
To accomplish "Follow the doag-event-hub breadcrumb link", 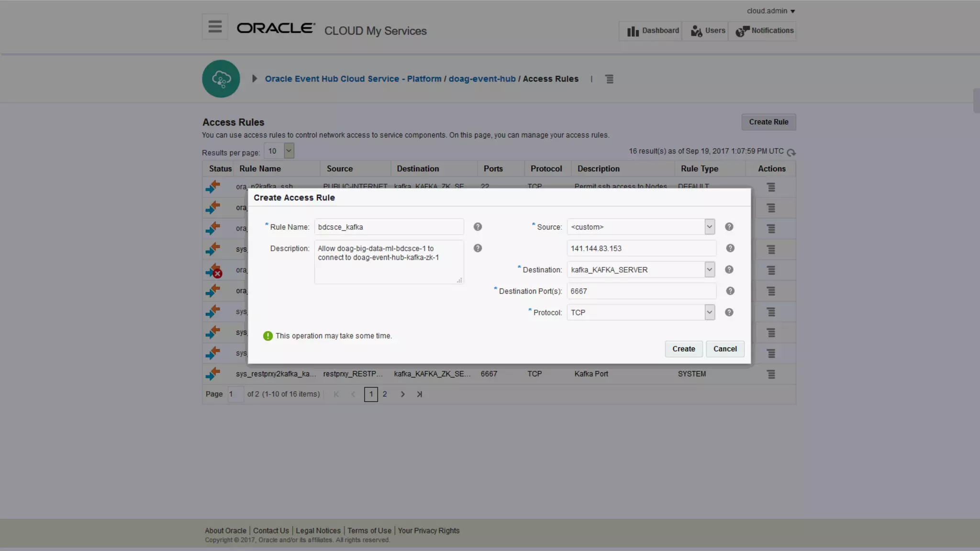I will click(482, 79).
